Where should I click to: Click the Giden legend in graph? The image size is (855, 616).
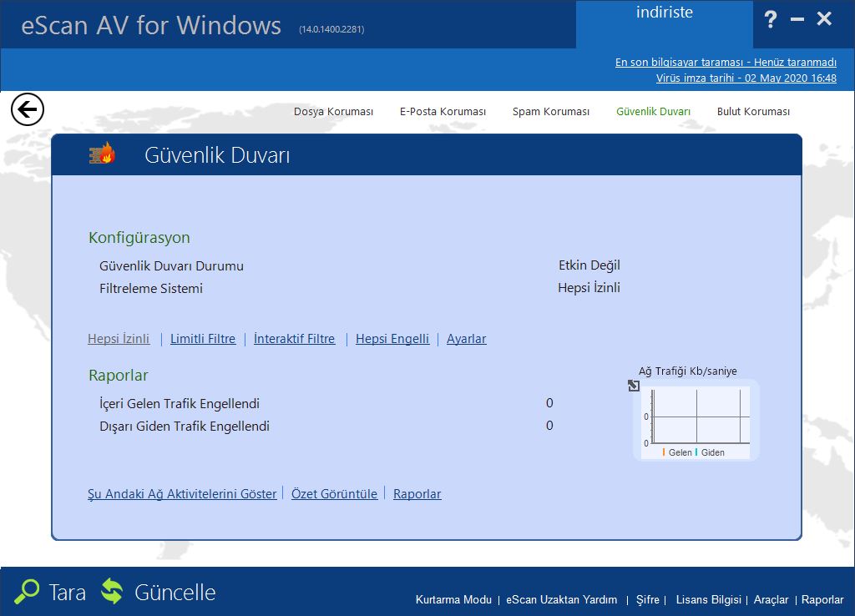point(710,452)
